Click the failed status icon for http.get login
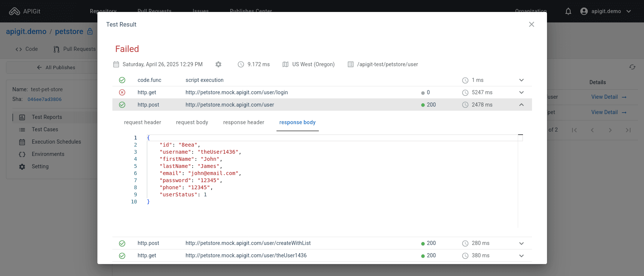The height and width of the screenshot is (276, 644). coord(122,92)
